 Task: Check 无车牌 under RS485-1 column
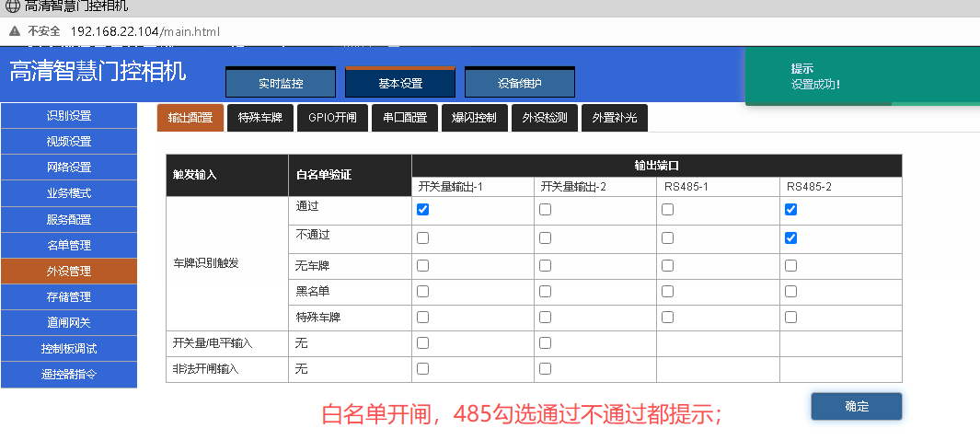[x=667, y=266]
